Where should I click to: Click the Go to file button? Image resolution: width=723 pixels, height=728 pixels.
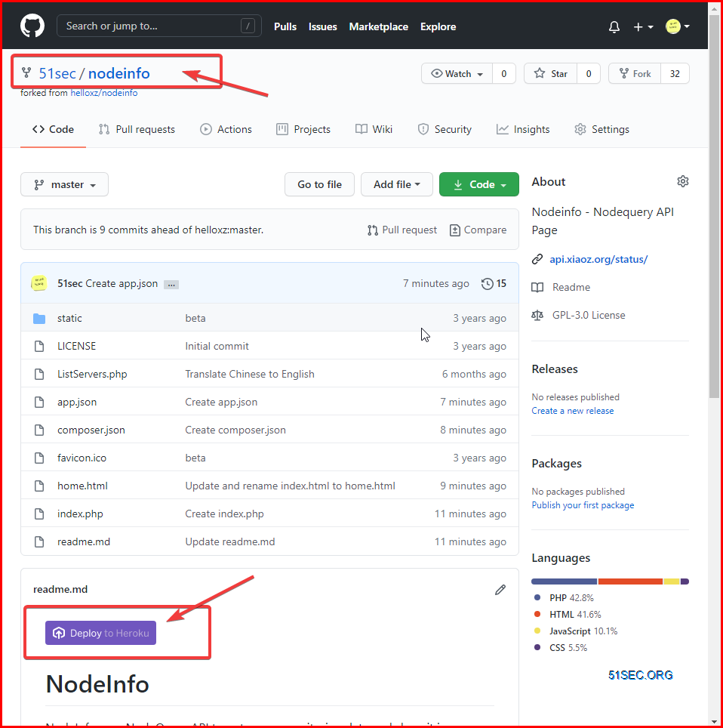319,184
